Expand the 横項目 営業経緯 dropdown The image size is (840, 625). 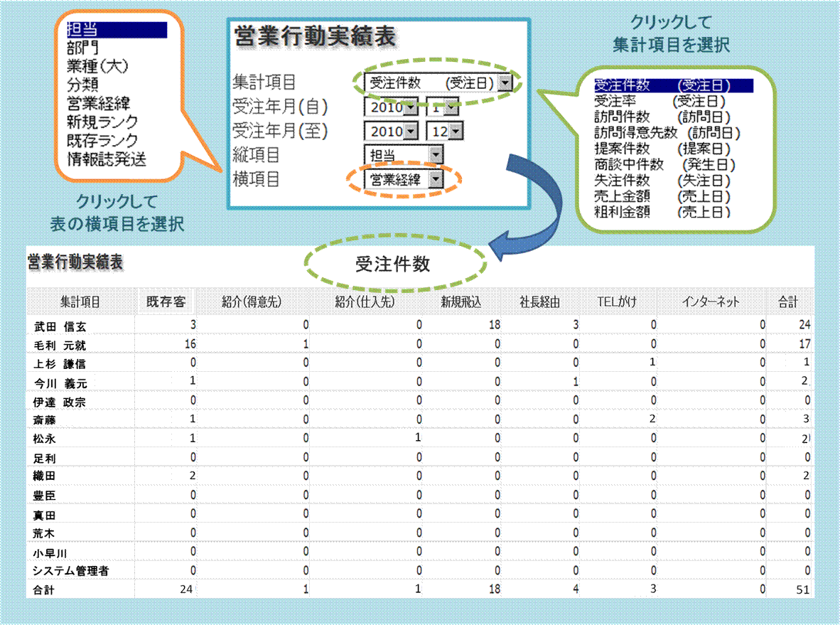click(436, 180)
